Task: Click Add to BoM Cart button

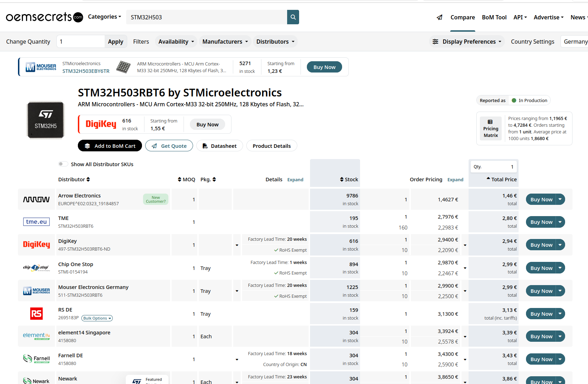Action: (x=110, y=146)
